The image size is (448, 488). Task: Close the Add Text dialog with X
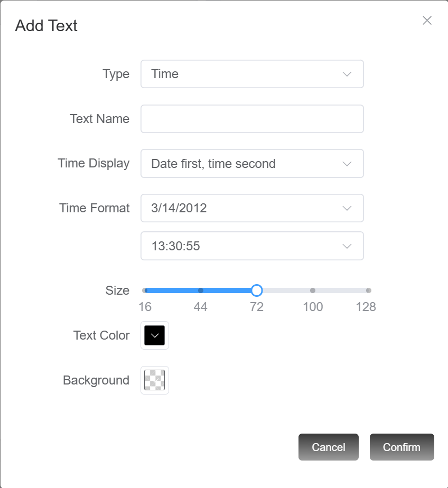(427, 21)
